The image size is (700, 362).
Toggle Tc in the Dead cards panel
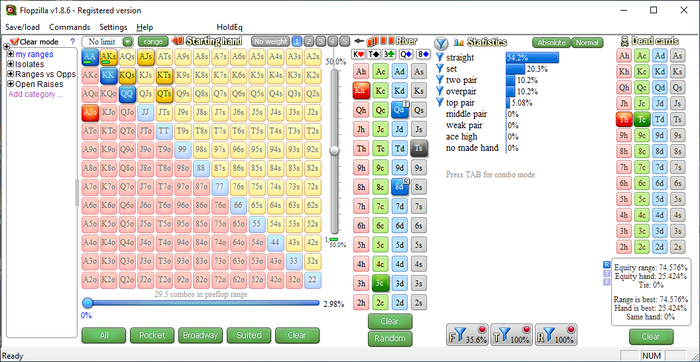[642, 119]
